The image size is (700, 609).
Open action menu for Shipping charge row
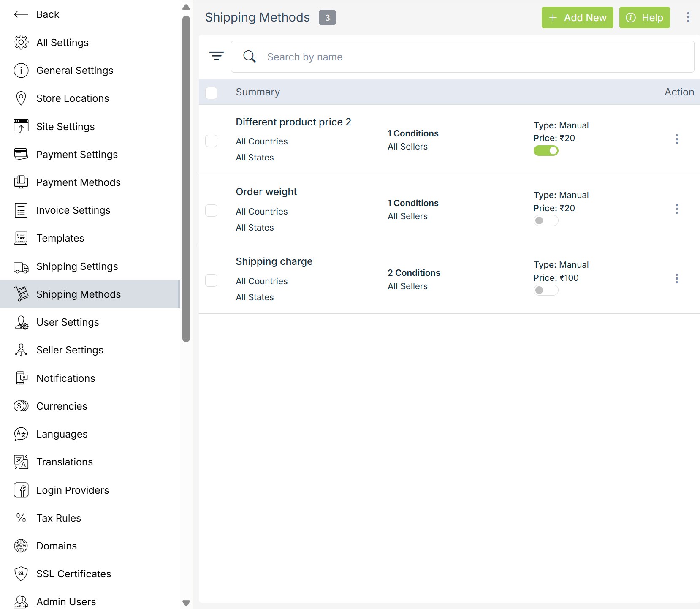coord(676,279)
